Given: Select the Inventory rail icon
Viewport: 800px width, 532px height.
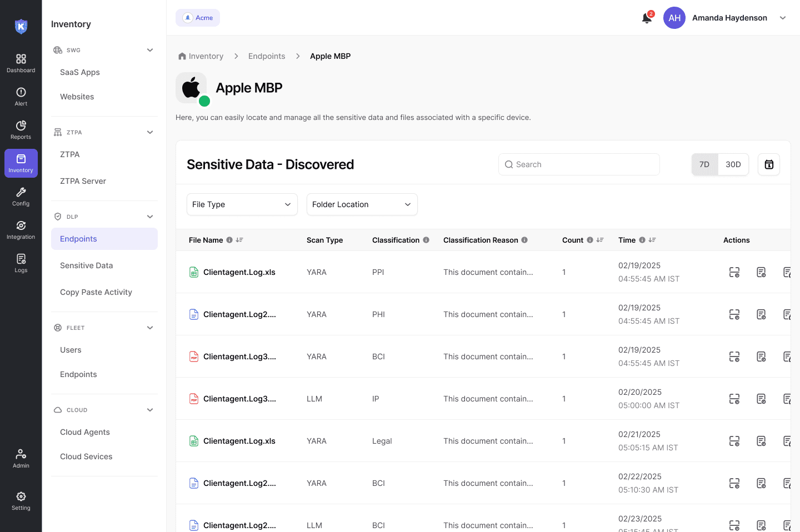Looking at the screenshot, I should point(21,163).
